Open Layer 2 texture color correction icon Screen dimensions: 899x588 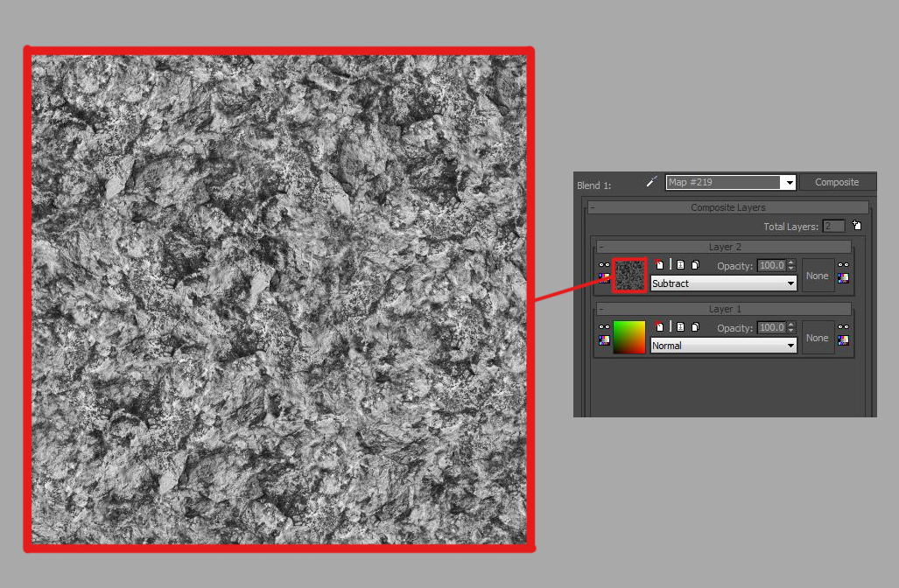click(604, 278)
